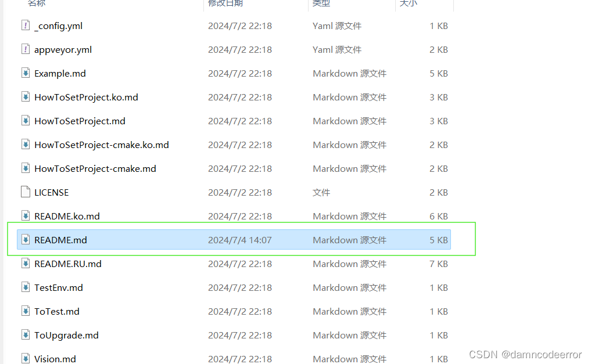Click the icon beside appveyor.yml
This screenshot has height=364, width=591.
coord(24,49)
